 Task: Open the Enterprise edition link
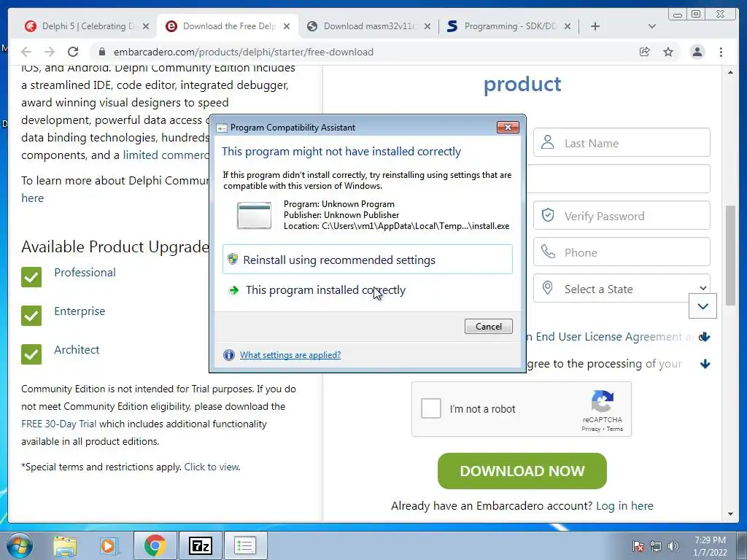tap(80, 311)
